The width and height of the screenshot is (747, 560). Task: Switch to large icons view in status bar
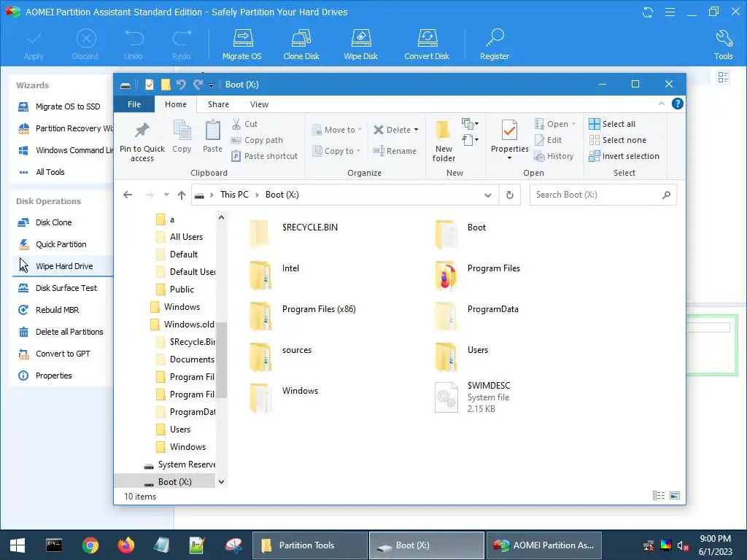(x=675, y=496)
